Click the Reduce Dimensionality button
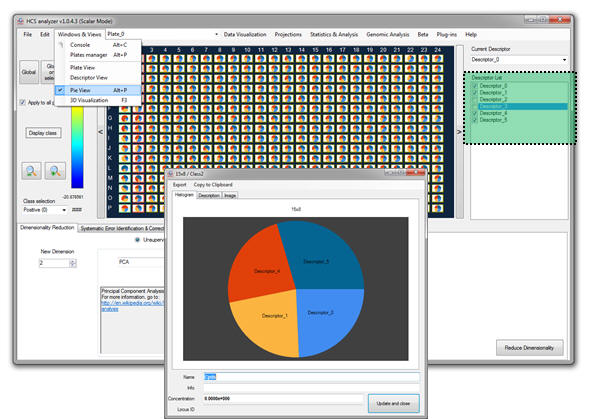 (x=529, y=348)
